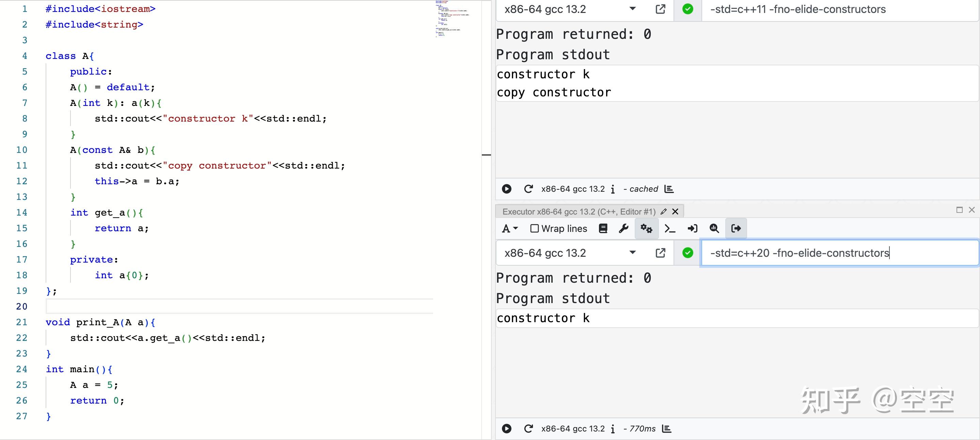Toggle the compiler output magnifier icon
Image resolution: width=980 pixels, height=440 pixels.
[714, 229]
